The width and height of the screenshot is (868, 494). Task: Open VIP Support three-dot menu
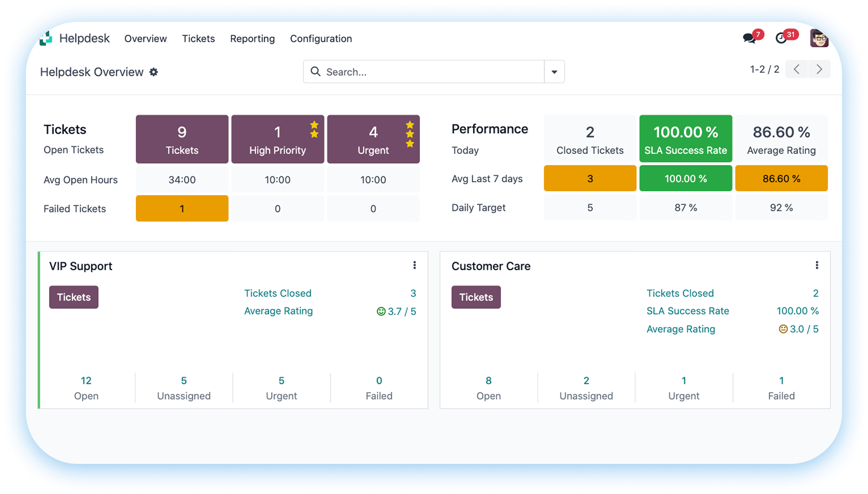(414, 265)
